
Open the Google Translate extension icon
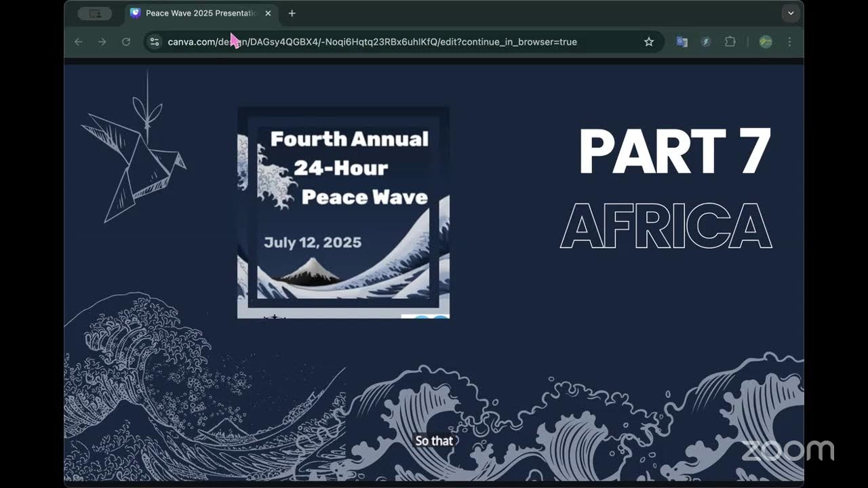tap(682, 42)
